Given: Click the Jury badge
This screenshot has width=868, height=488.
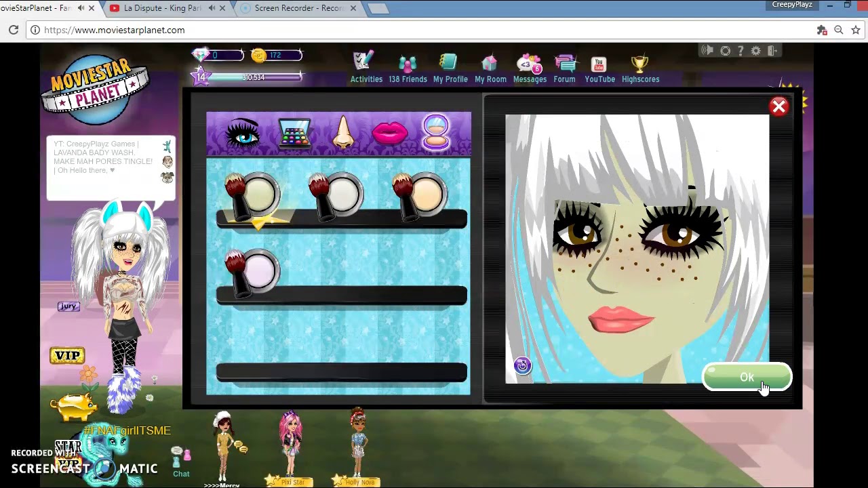Looking at the screenshot, I should pos(68,306).
